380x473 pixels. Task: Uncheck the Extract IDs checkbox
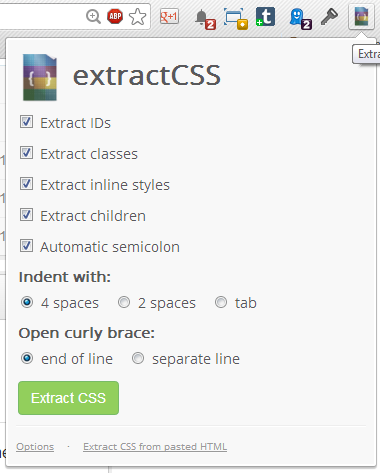[26, 122]
